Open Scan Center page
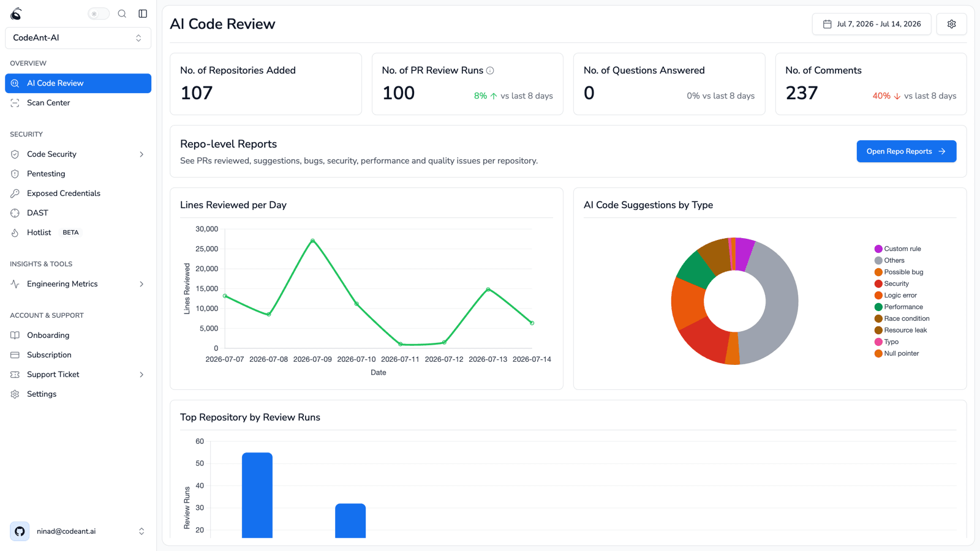980x551 pixels. click(x=78, y=103)
